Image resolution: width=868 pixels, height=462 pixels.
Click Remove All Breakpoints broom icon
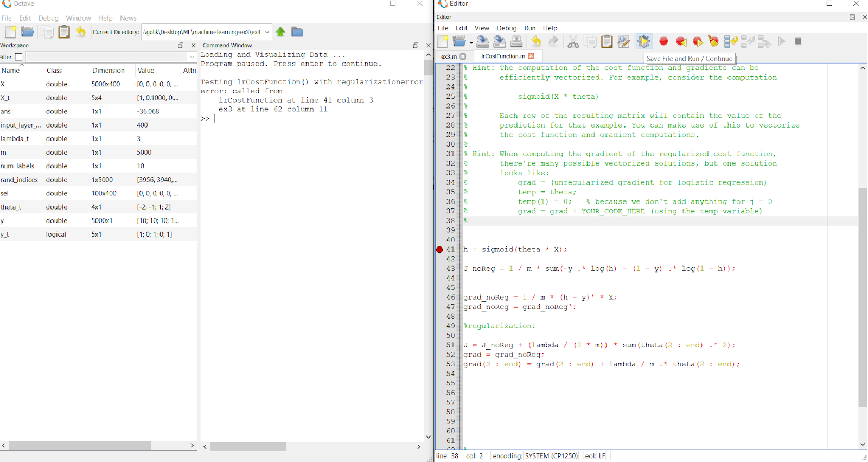[x=713, y=41]
